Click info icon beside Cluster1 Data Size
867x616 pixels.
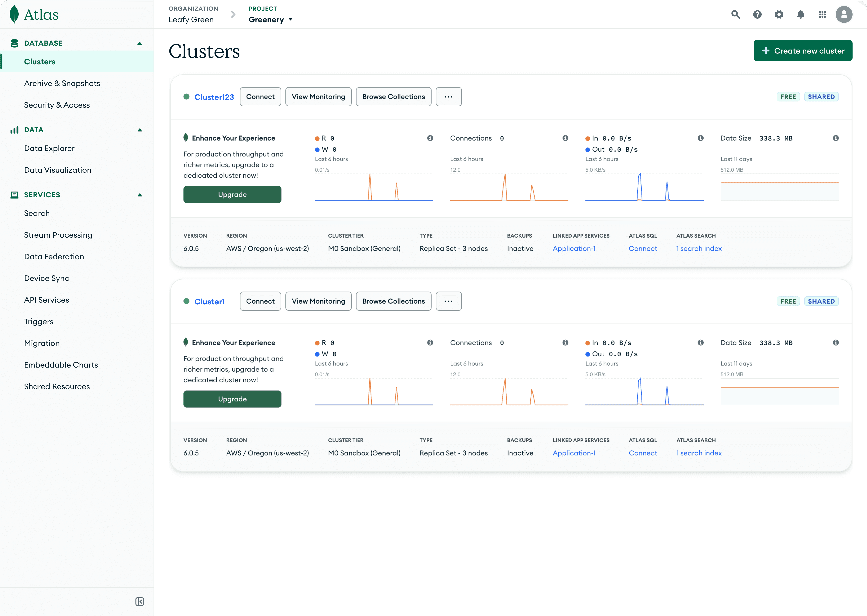point(835,342)
